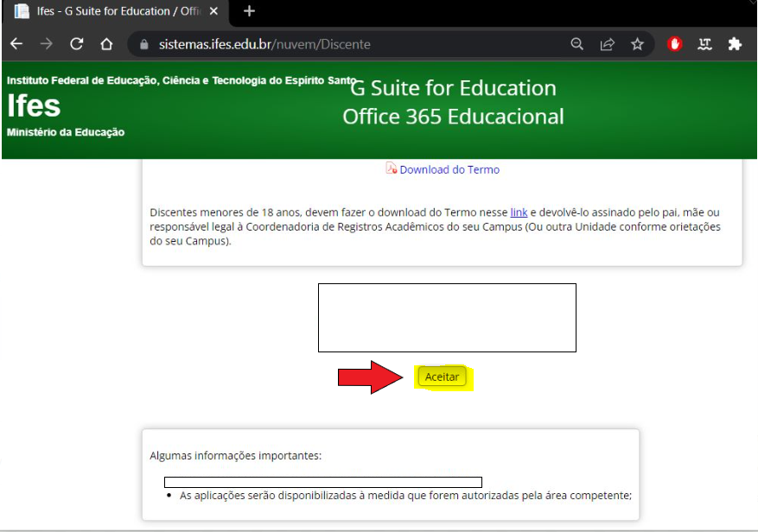
Task: Click the blue 'link' word in paragraph
Action: coord(519,212)
